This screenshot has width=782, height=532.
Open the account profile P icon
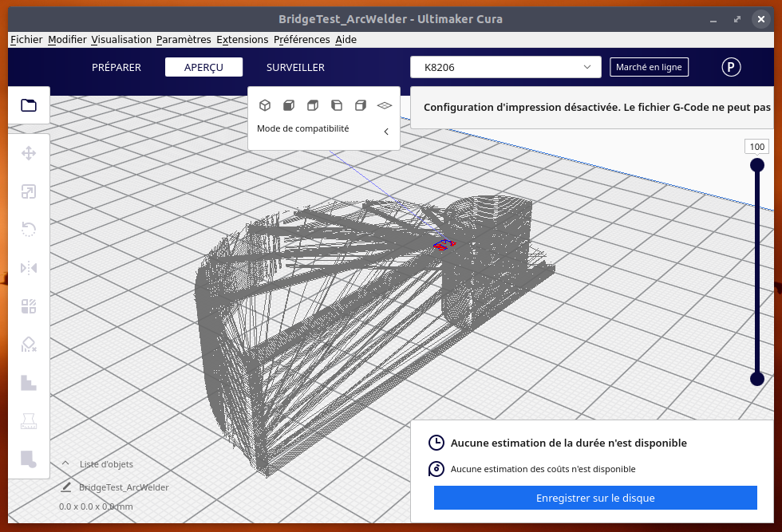pos(731,67)
